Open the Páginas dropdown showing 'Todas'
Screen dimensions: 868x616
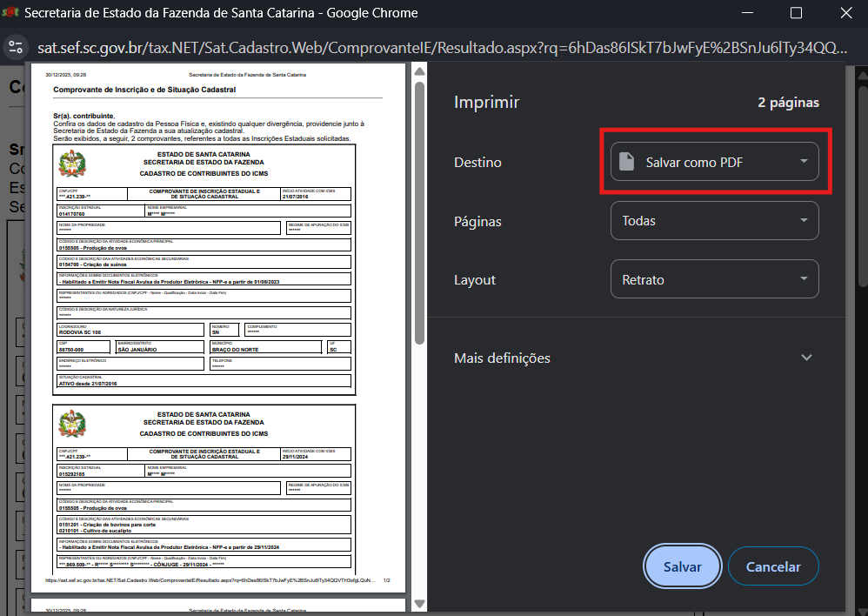714,221
